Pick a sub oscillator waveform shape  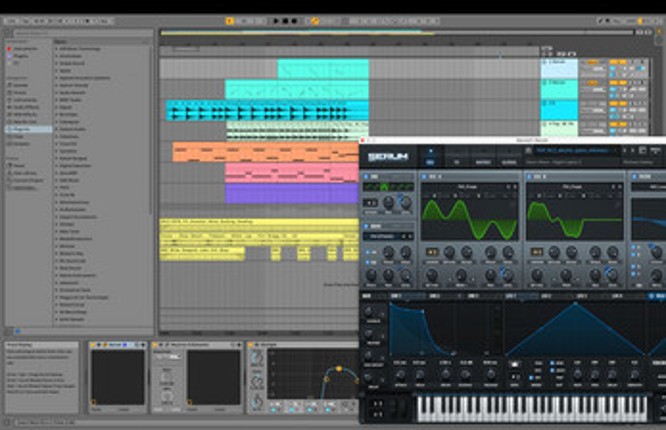tap(388, 187)
